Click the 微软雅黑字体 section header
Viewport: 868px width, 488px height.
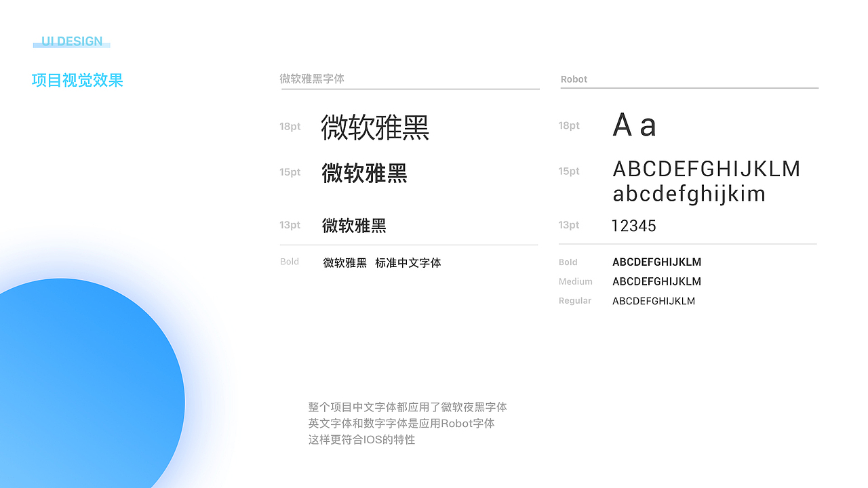point(311,79)
